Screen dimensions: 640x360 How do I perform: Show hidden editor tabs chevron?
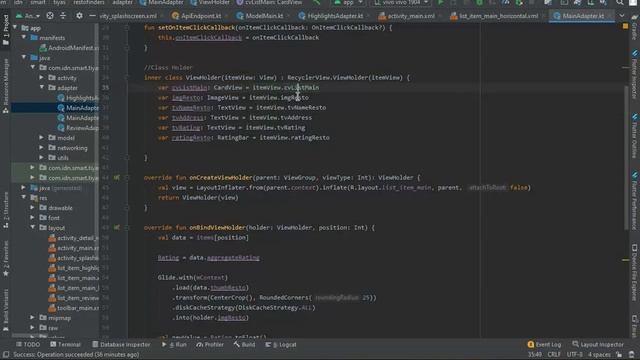point(621,16)
